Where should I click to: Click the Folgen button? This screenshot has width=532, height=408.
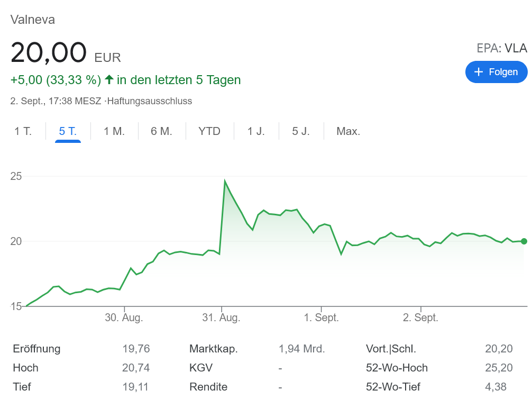tap(496, 72)
